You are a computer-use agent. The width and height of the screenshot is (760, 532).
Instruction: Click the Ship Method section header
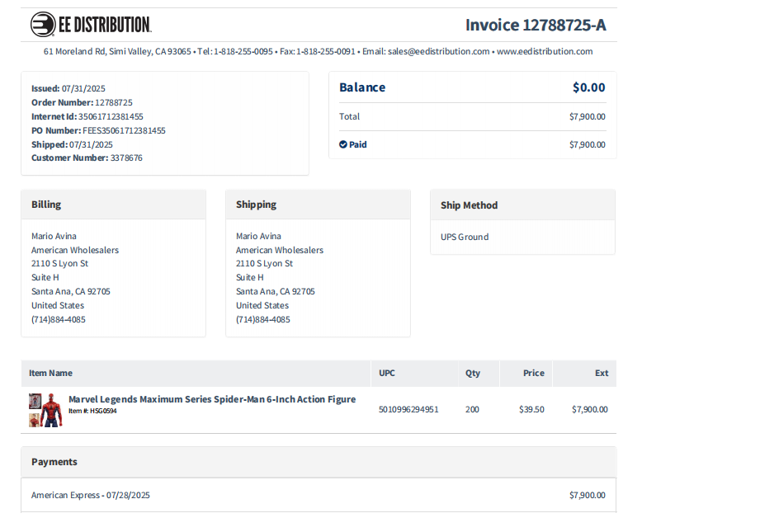(469, 205)
